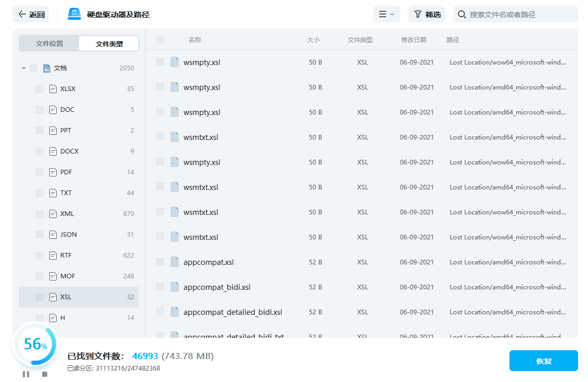Viewport: 588px width, 382px height.
Task: Click the back arrow 返回 button
Action: click(x=31, y=15)
